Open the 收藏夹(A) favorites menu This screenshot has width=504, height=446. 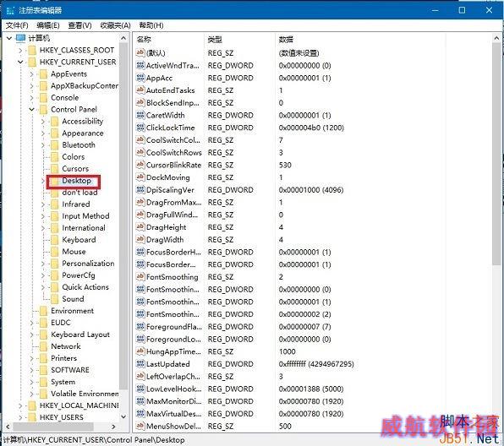(x=115, y=25)
